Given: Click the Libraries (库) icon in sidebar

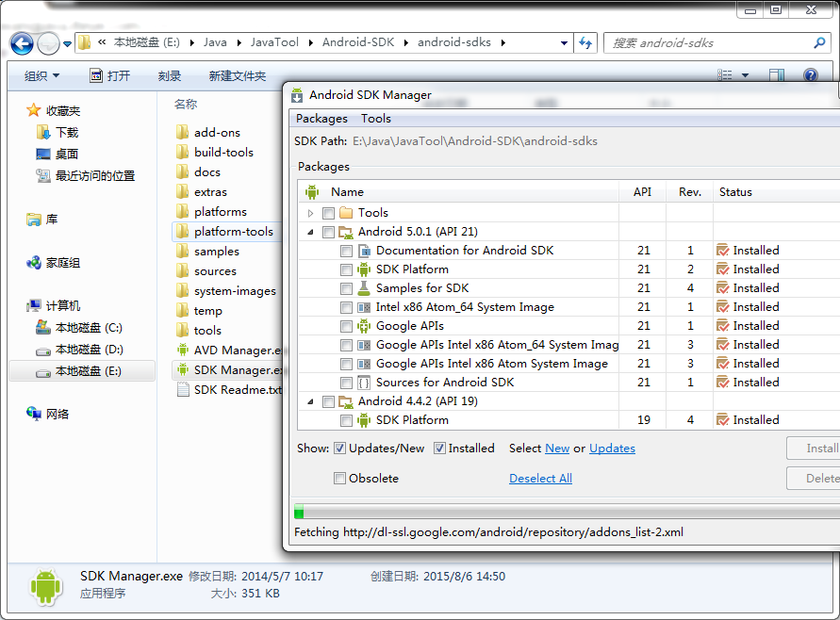Looking at the screenshot, I should [x=34, y=219].
